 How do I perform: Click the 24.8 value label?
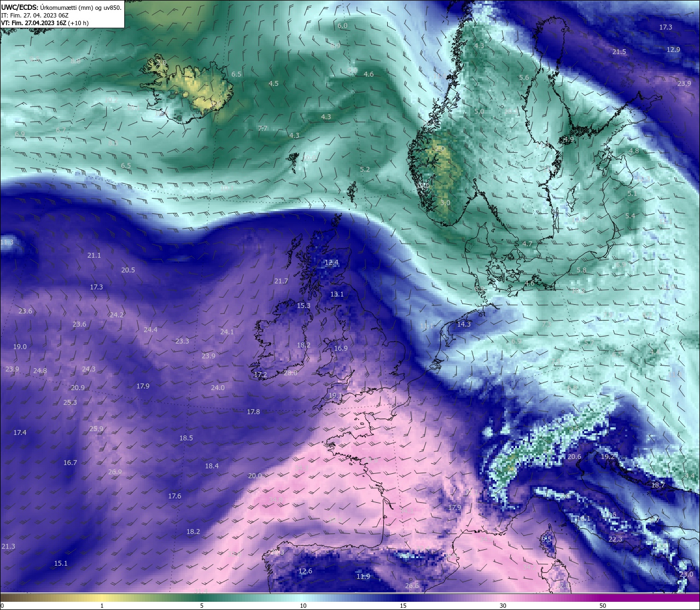(x=40, y=370)
